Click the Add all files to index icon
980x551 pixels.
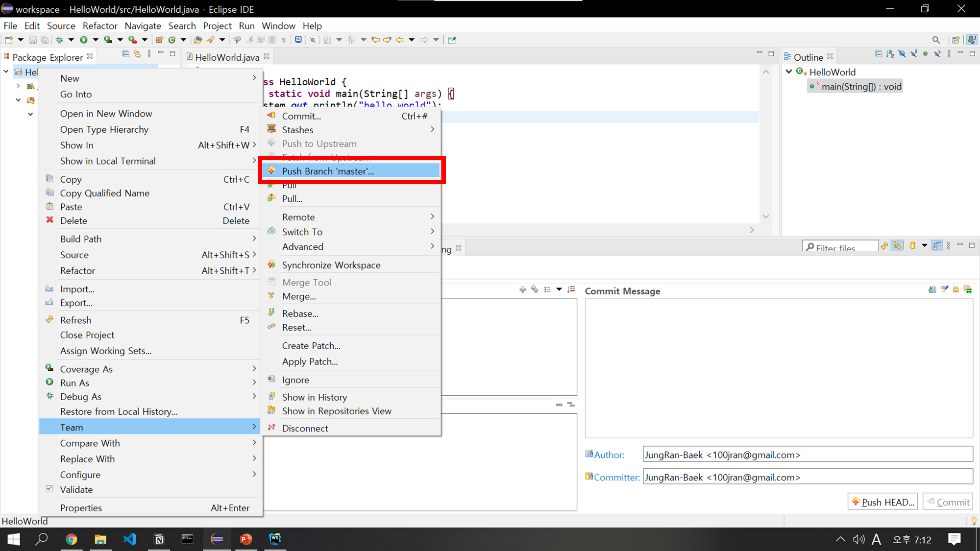535,289
